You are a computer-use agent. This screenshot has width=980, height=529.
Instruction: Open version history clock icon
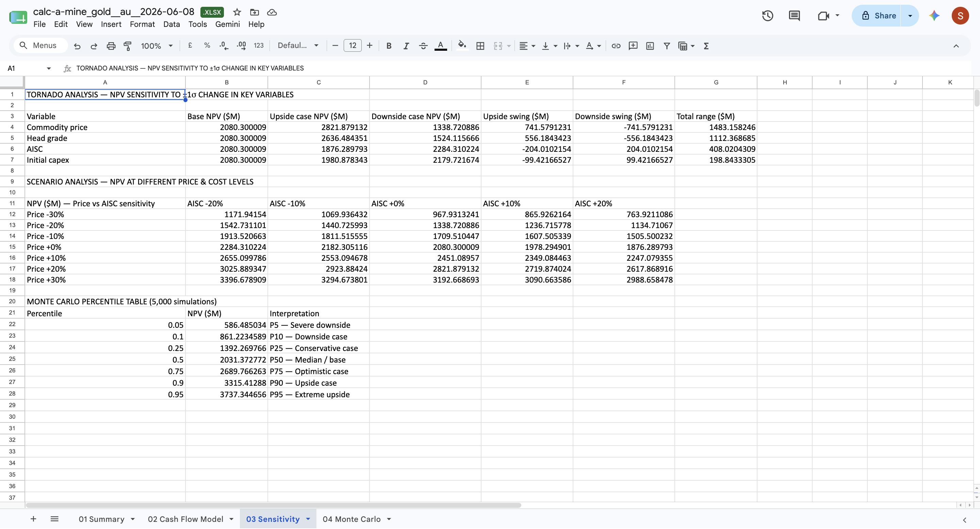768,16
